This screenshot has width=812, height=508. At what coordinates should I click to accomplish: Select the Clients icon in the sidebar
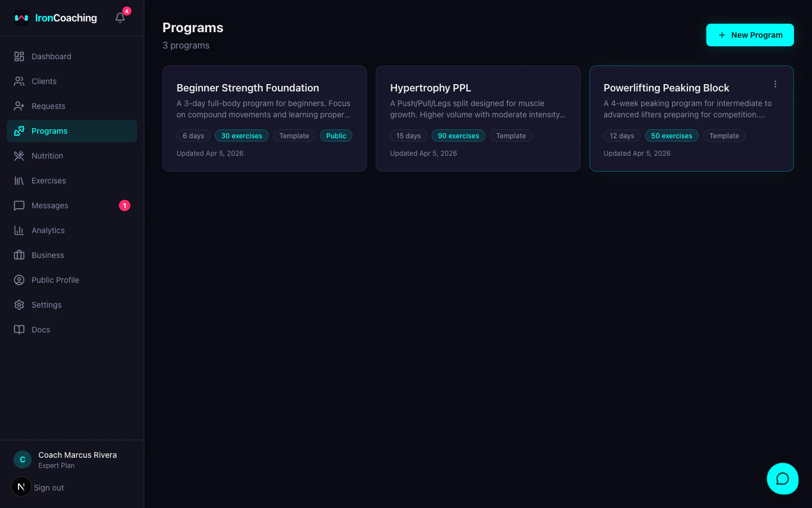[19, 81]
